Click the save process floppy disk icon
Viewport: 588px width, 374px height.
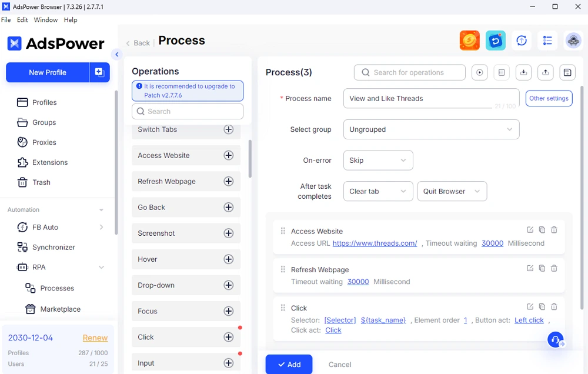point(567,72)
